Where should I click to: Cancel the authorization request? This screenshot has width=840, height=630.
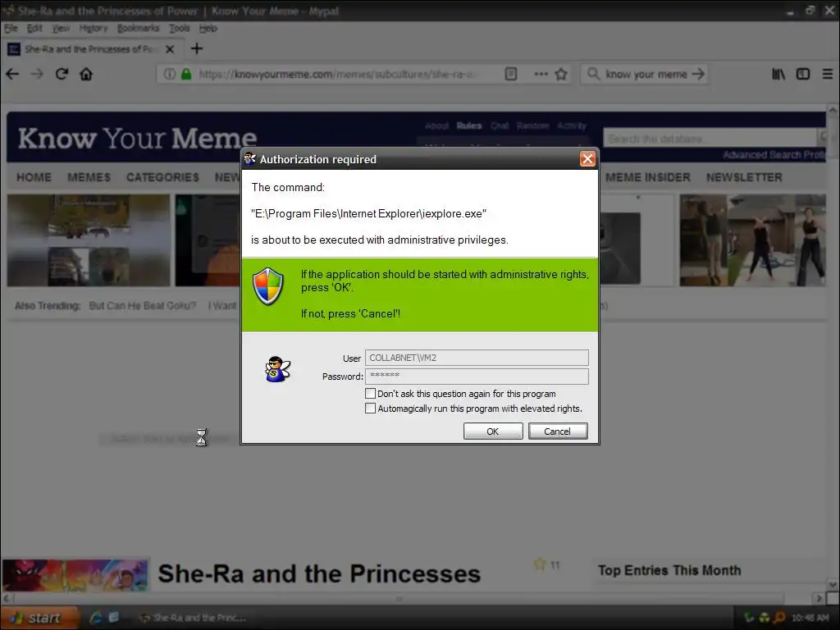[x=558, y=431]
